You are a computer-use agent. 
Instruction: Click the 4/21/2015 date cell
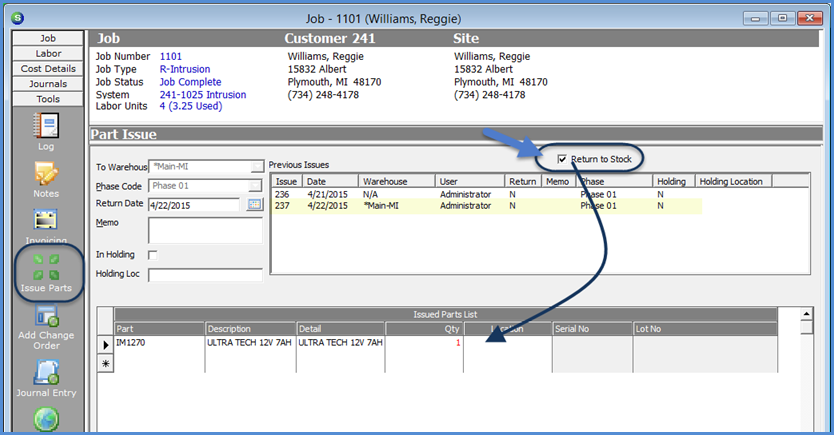(327, 195)
